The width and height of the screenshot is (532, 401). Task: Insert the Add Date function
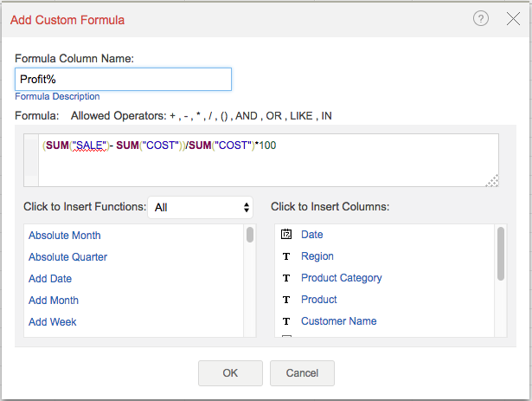click(x=50, y=279)
